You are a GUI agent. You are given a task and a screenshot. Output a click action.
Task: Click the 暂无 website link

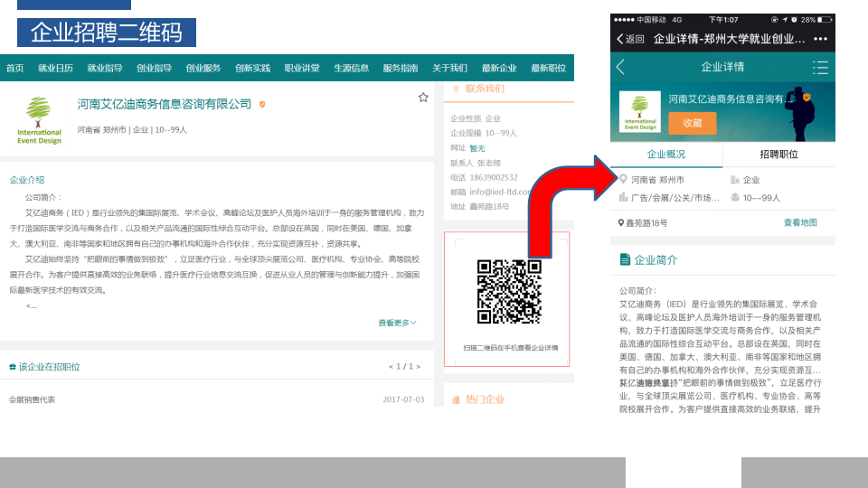477,148
